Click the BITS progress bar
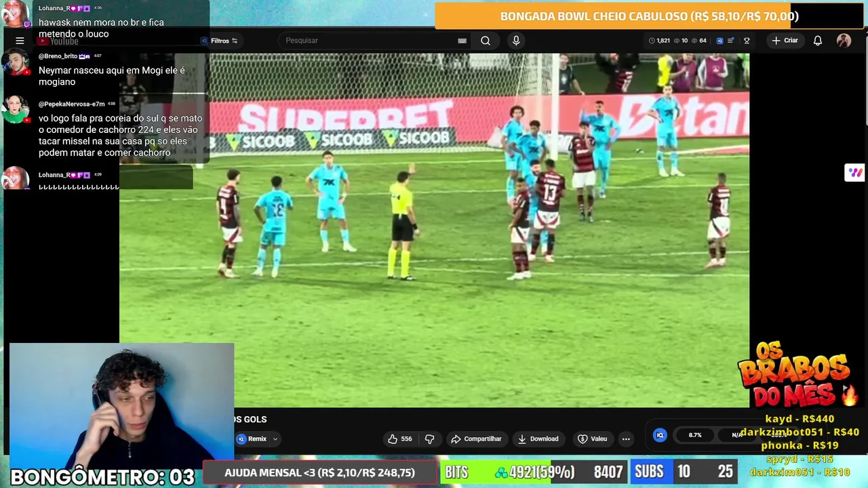 coord(534,472)
